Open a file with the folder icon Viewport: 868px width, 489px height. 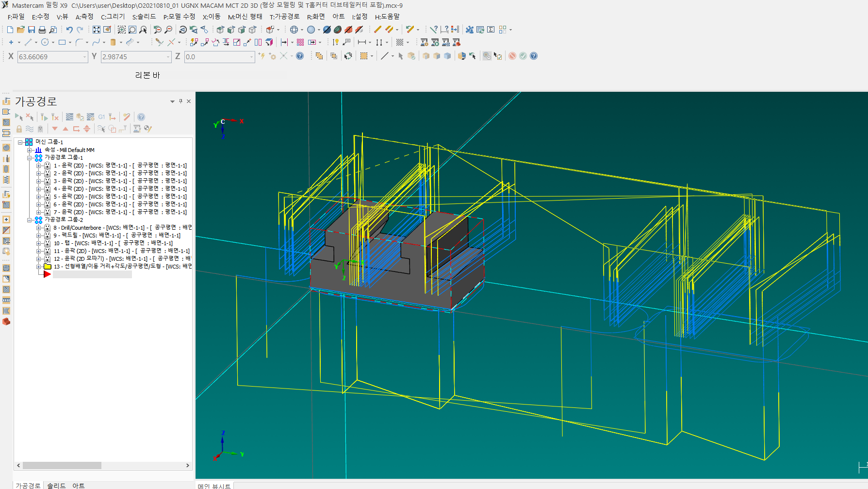[x=21, y=30]
